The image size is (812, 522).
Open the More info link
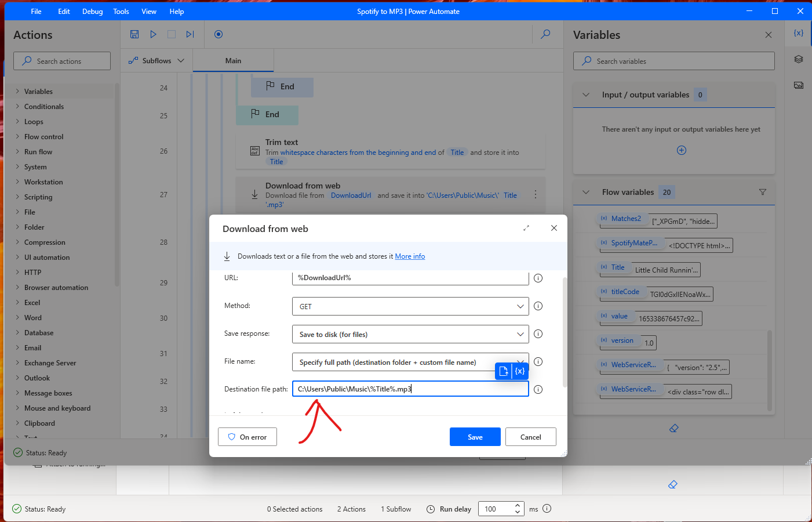coord(410,256)
